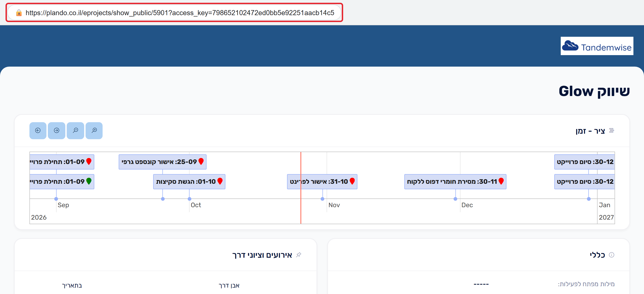This screenshot has height=294, width=644.
Task: Click the Dec label on the time axis
Action: [467, 205]
